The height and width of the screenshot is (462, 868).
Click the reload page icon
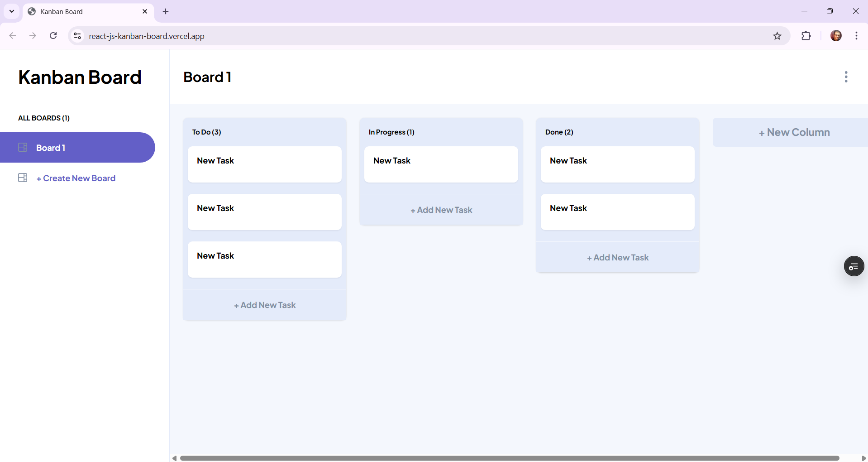53,36
